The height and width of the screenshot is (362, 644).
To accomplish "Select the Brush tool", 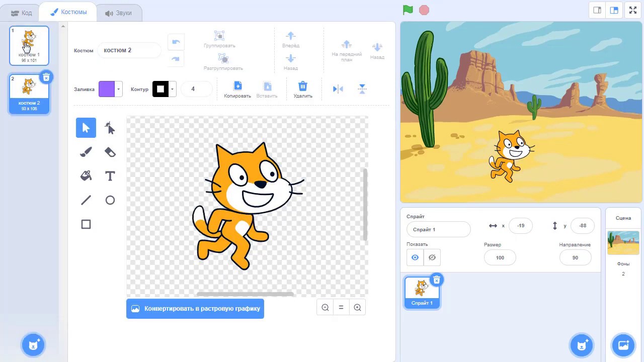I will tap(86, 152).
